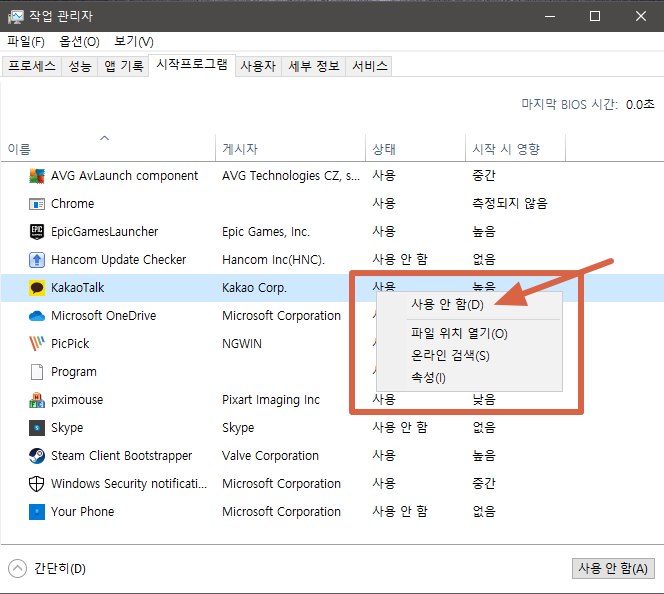
Task: Collapse view with 간단히(D) arrow icon
Action: coord(17,569)
